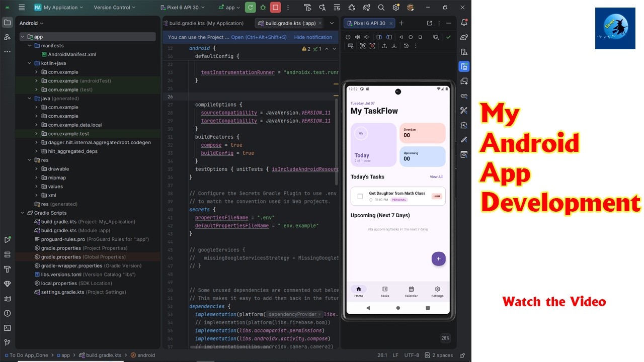Collapse the kotlin+java folder
644x362 pixels.
tap(30, 63)
